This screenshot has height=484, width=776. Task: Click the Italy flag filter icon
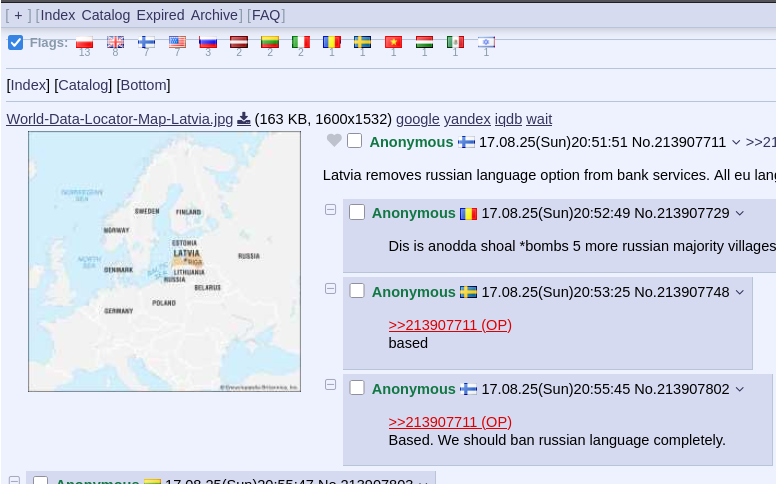(301, 43)
